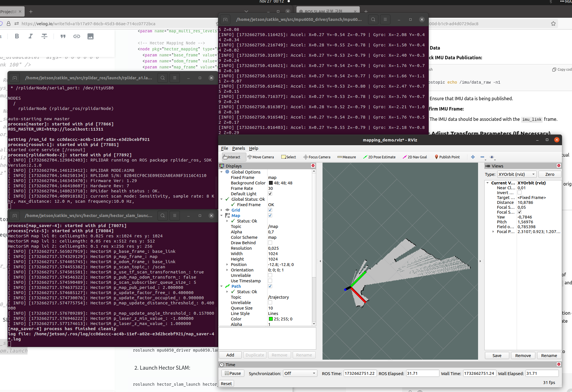Expand the Grid display tree item
572x392 pixels.
[x=222, y=210]
